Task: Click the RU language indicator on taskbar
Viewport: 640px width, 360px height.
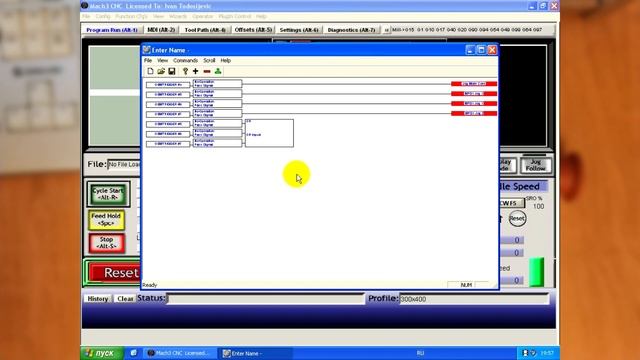Action: tap(420, 353)
